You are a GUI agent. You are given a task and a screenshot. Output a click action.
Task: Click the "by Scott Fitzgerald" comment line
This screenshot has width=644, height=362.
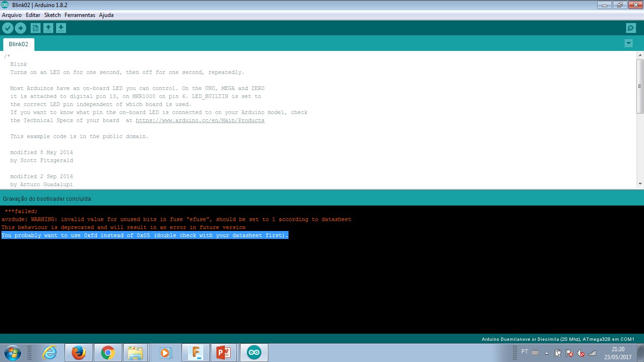[41, 160]
